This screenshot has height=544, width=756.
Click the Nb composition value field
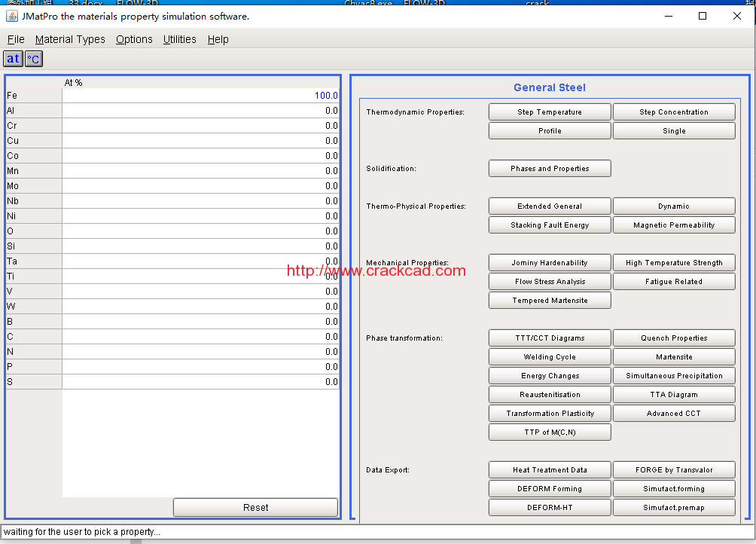coord(200,200)
